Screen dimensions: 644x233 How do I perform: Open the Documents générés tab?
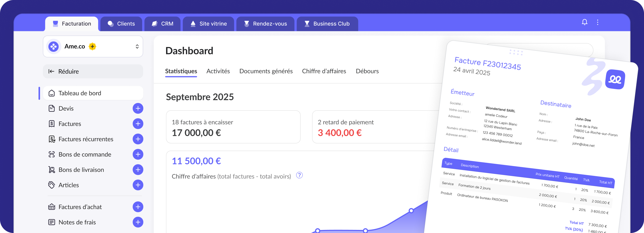pyautogui.click(x=266, y=71)
